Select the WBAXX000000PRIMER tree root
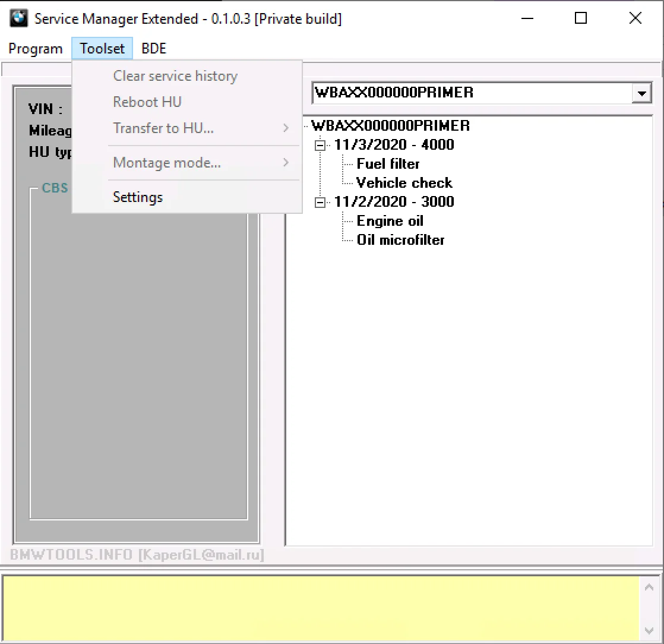Screen dimensions: 664x644 tap(390, 126)
